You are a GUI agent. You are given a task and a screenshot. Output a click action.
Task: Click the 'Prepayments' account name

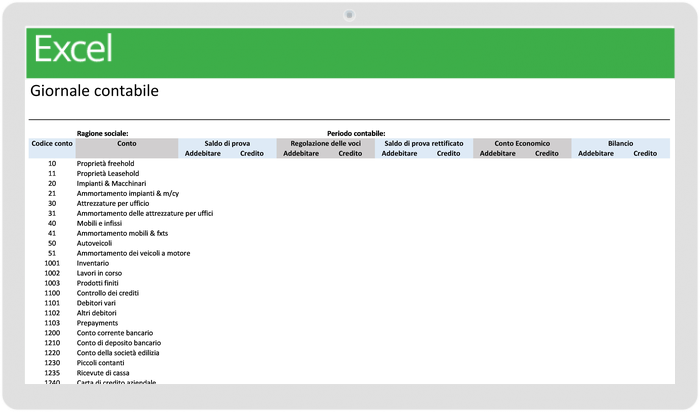[x=97, y=323]
